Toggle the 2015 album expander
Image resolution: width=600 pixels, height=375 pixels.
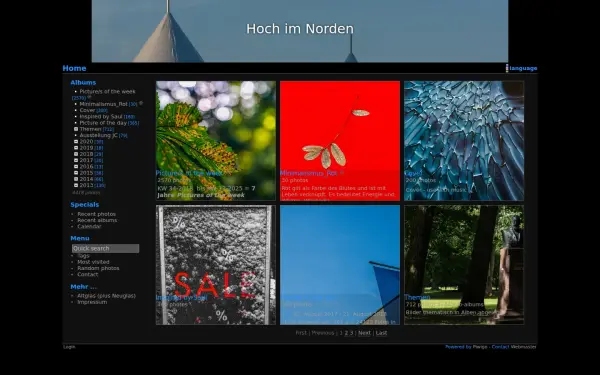tap(76, 173)
